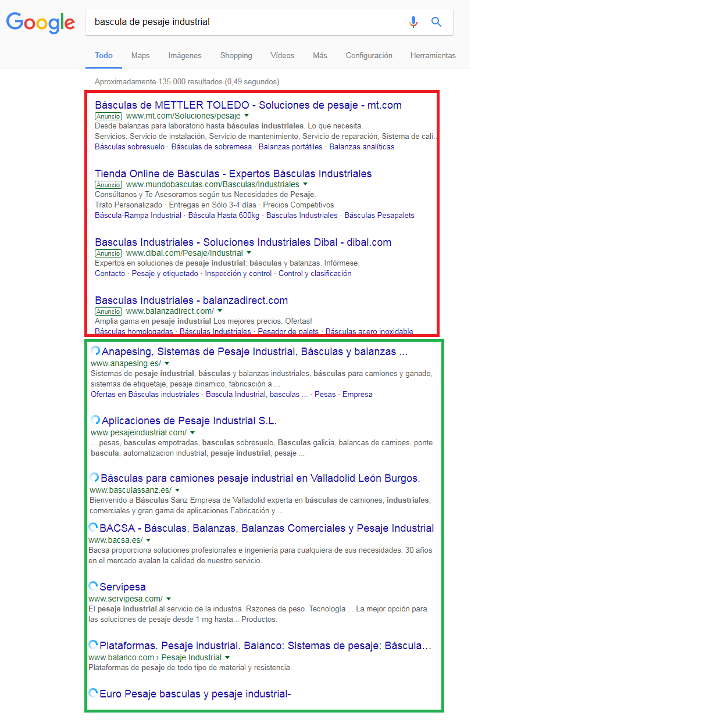Click the favicon next to the Básculas Sanz result
The image size is (728, 723).
click(x=94, y=477)
